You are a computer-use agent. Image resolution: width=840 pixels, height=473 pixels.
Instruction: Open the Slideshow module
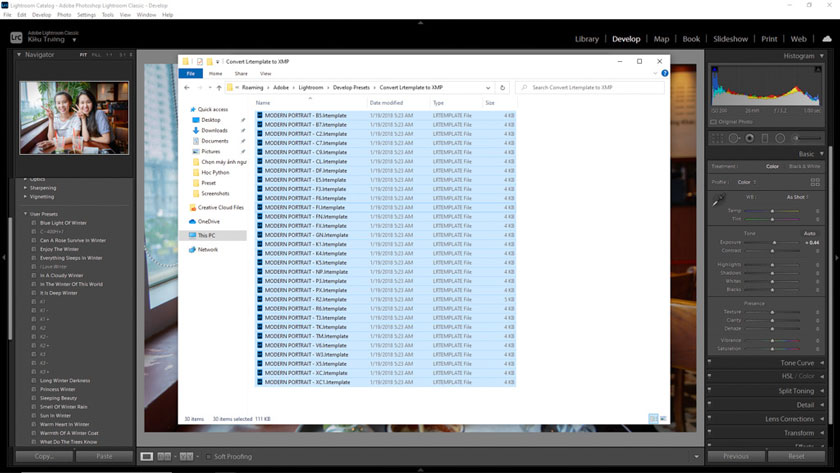[x=730, y=39]
